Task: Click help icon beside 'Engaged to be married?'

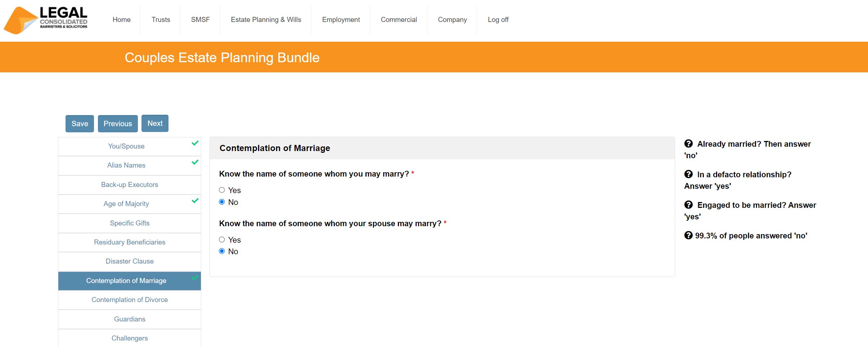Action: [x=688, y=205]
